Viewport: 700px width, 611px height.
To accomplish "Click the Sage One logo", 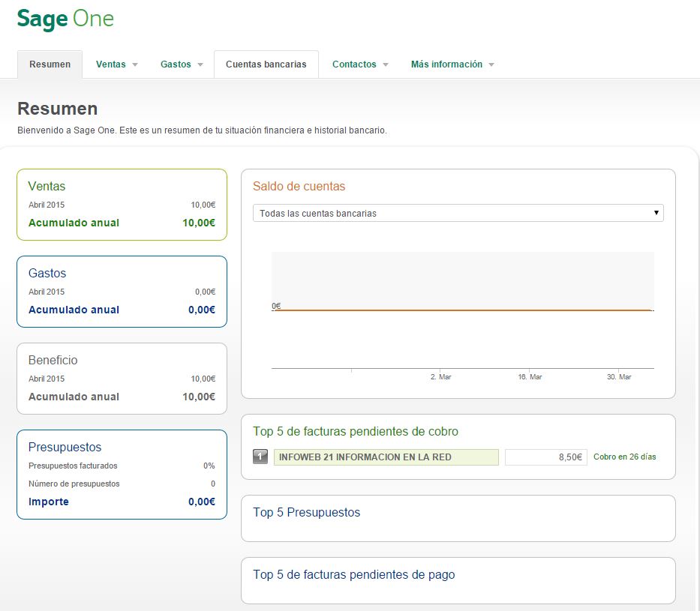I will (x=65, y=19).
